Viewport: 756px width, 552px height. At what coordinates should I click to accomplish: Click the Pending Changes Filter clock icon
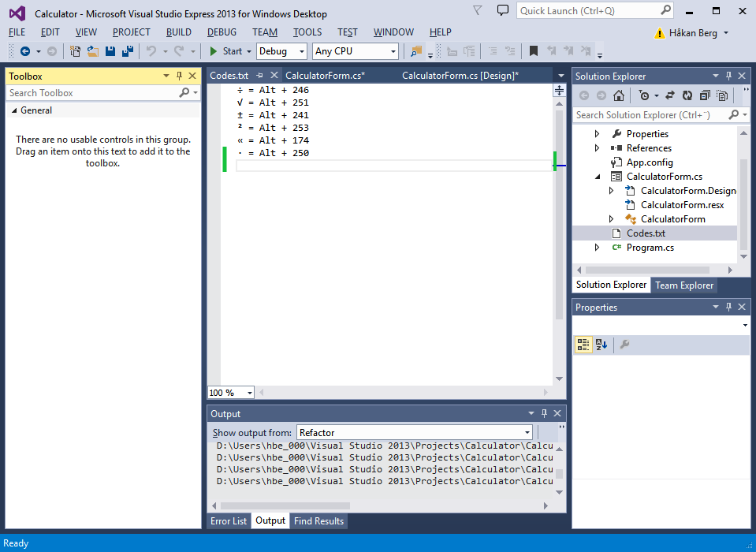coord(644,95)
